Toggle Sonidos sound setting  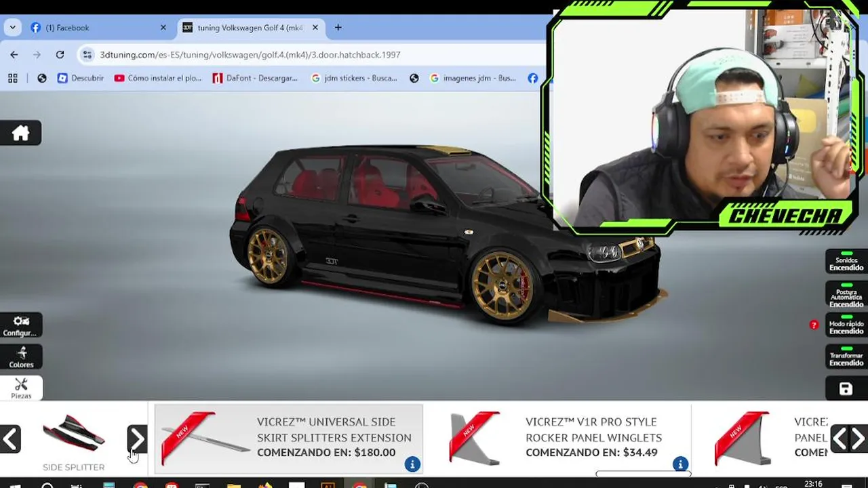coord(846,263)
